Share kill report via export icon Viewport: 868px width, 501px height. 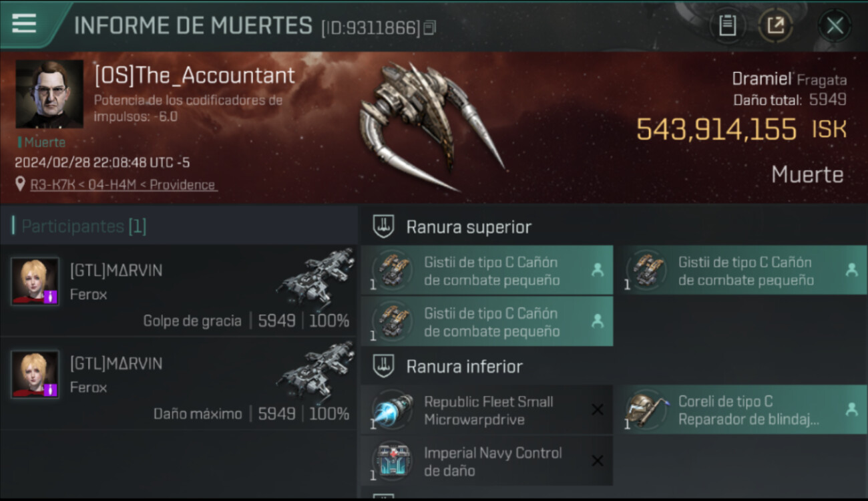[x=775, y=26]
